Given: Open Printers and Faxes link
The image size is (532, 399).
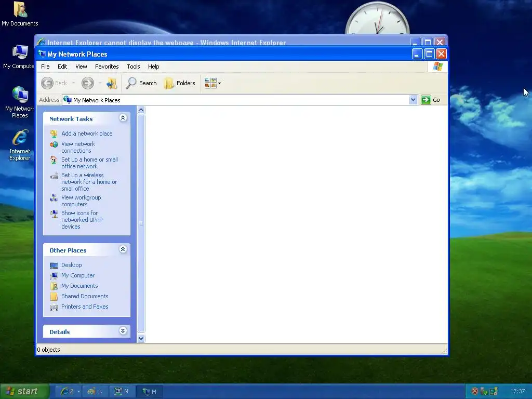Looking at the screenshot, I should click(x=85, y=307).
